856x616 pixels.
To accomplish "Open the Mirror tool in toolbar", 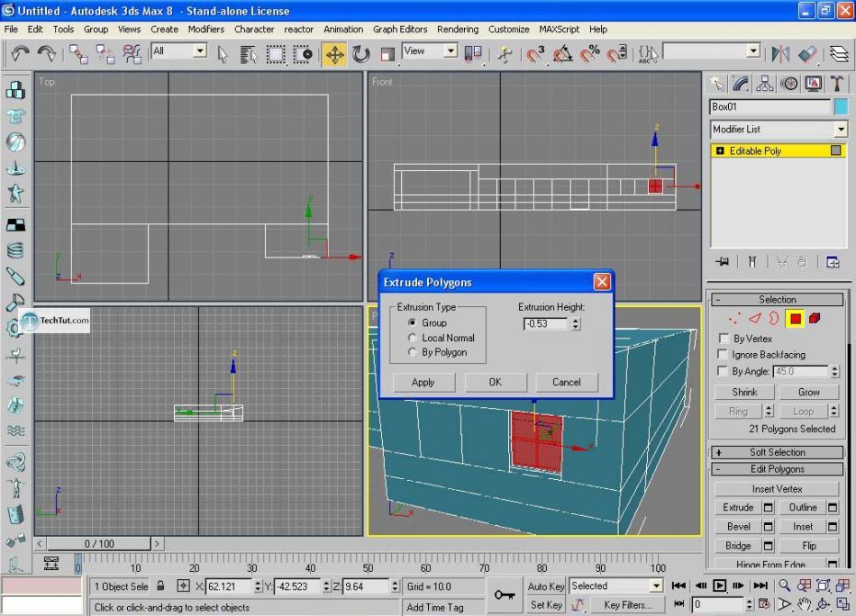I will (780, 55).
